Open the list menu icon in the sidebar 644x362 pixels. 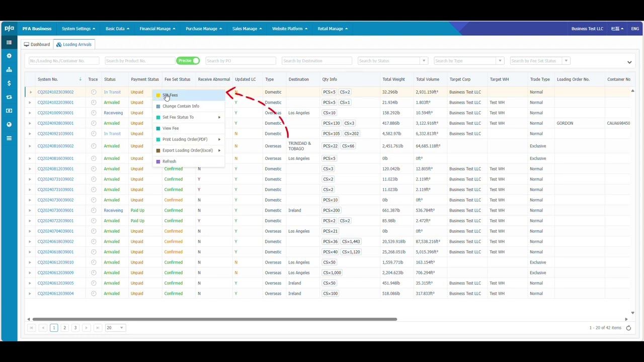coord(9,42)
